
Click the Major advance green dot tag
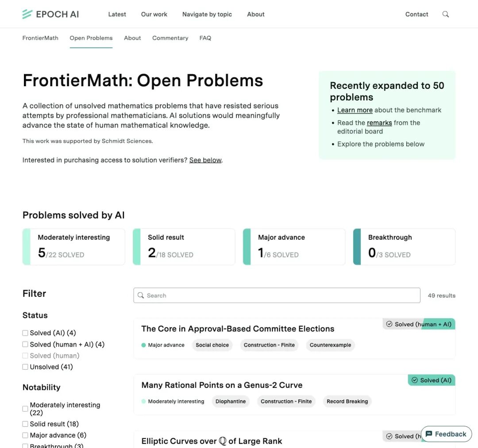163,345
